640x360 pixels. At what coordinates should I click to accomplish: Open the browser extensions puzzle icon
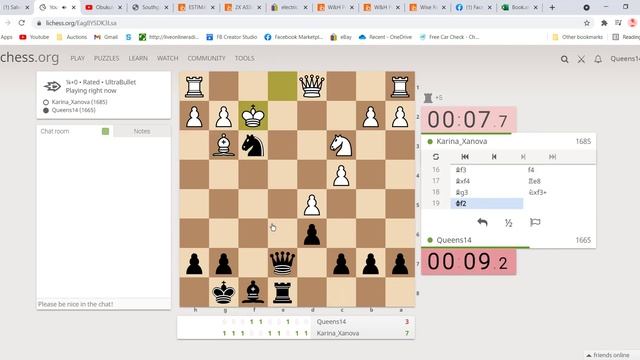tap(604, 23)
